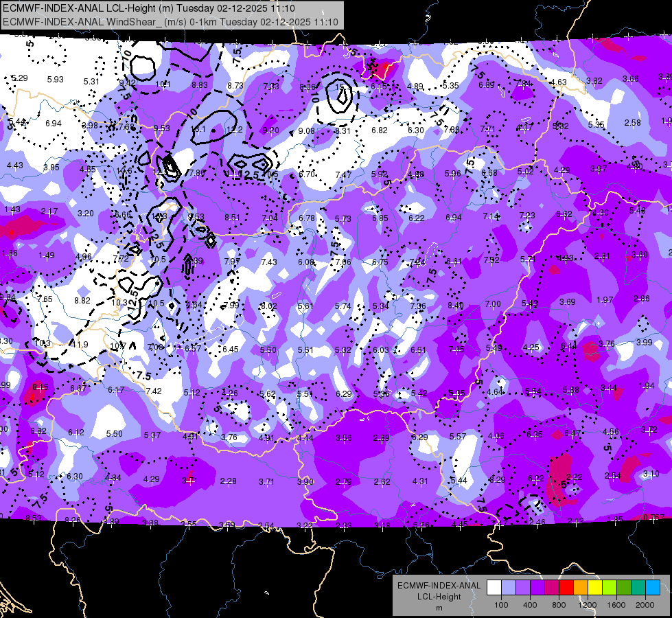
Task: Click the magenta-crimson legend swatch
Action: [552, 588]
